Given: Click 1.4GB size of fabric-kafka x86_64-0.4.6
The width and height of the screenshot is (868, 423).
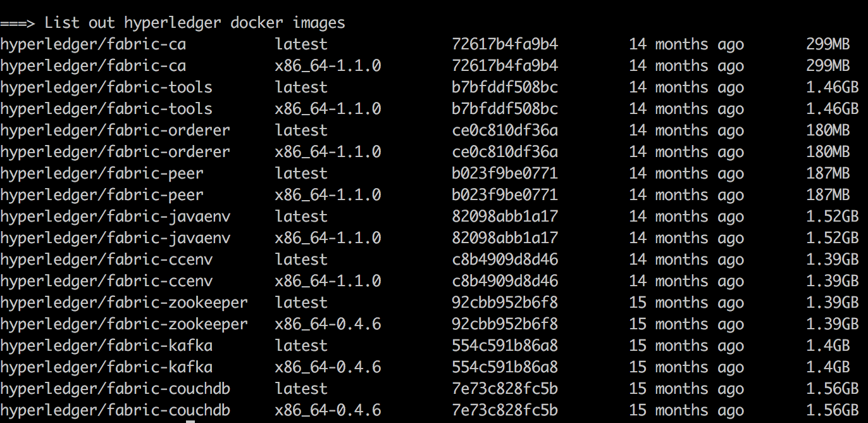Looking at the screenshot, I should (x=828, y=368).
